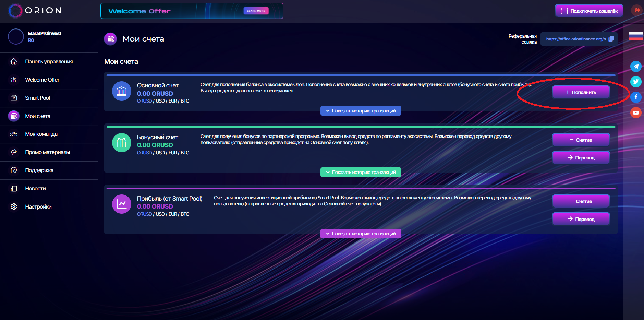Select USD currency for Прибыль account

[x=160, y=214]
